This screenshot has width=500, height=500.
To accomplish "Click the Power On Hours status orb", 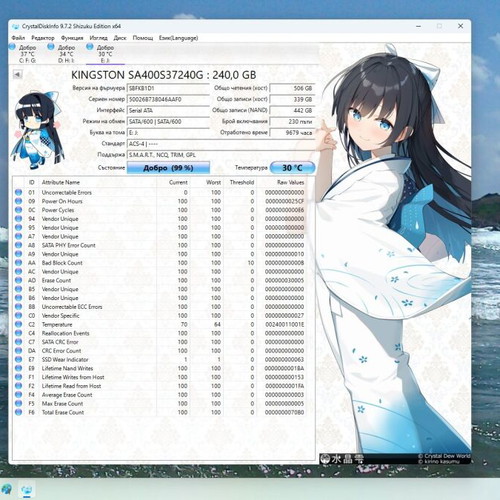I will [x=19, y=201].
